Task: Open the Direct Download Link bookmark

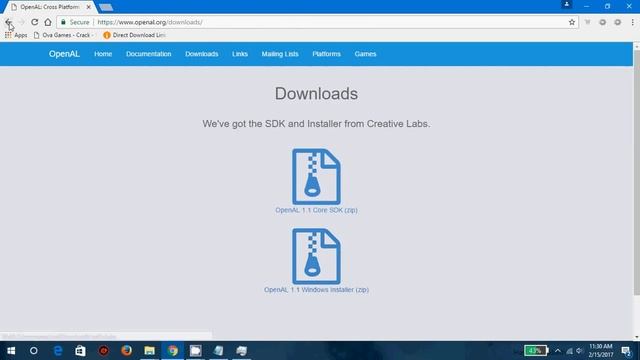Action: point(134,35)
